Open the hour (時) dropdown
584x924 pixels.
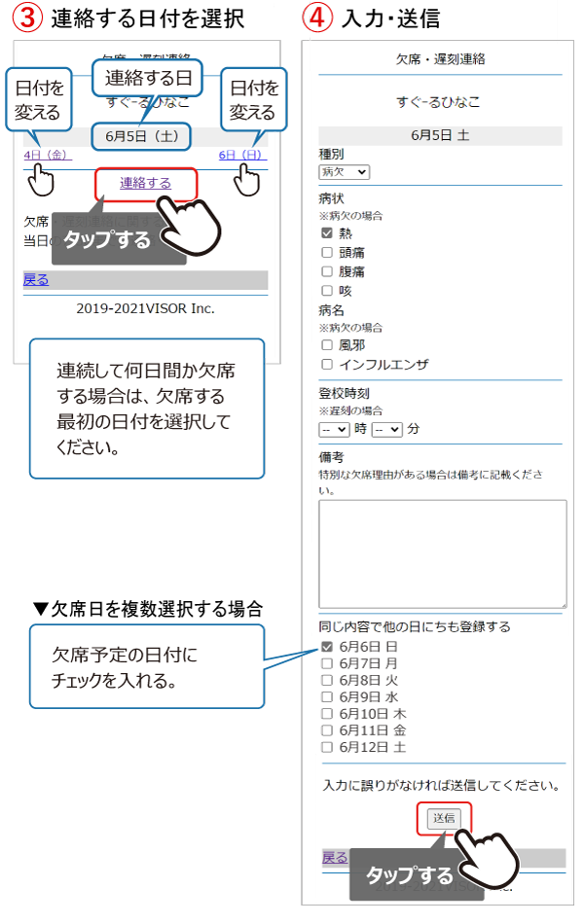point(334,430)
